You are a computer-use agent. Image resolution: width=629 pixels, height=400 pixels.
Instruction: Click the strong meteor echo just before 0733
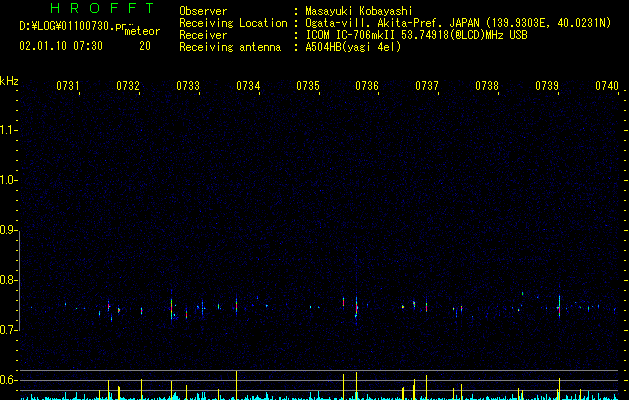(171, 308)
